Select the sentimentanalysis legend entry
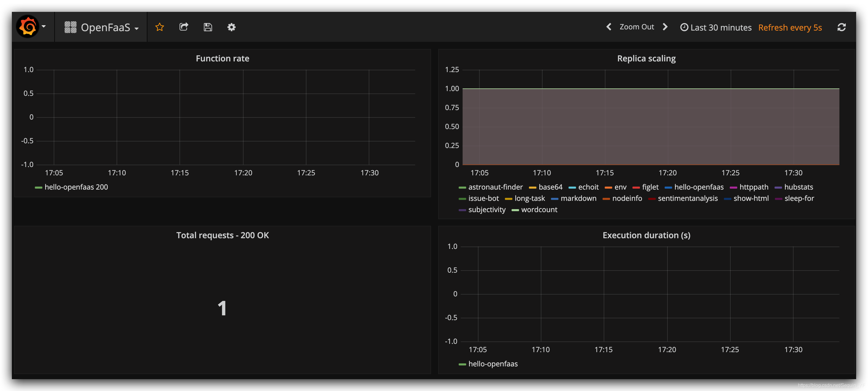Viewport: 868px width, 391px height. pyautogui.click(x=683, y=198)
